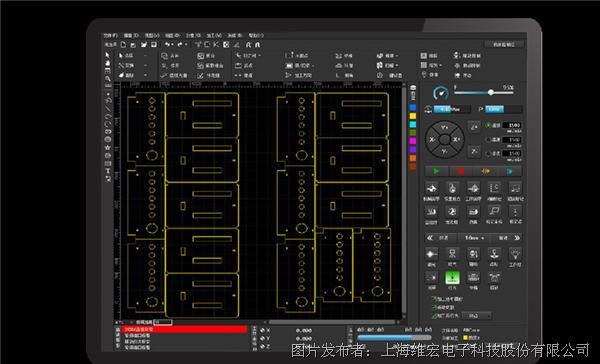Image resolution: width=600 pixels, height=364 pixels.
Task: Click the center button of the jog pad
Action: coord(444,140)
